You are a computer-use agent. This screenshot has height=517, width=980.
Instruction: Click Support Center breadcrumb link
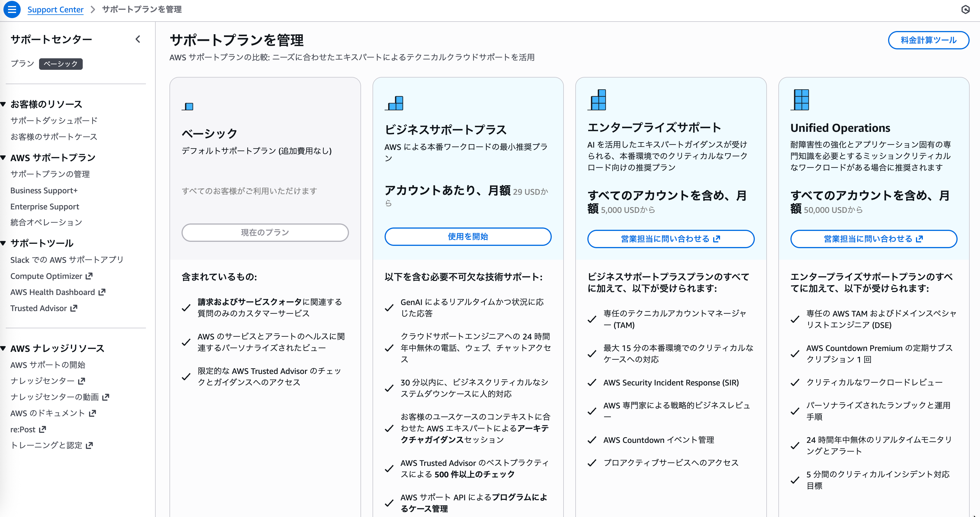[55, 9]
